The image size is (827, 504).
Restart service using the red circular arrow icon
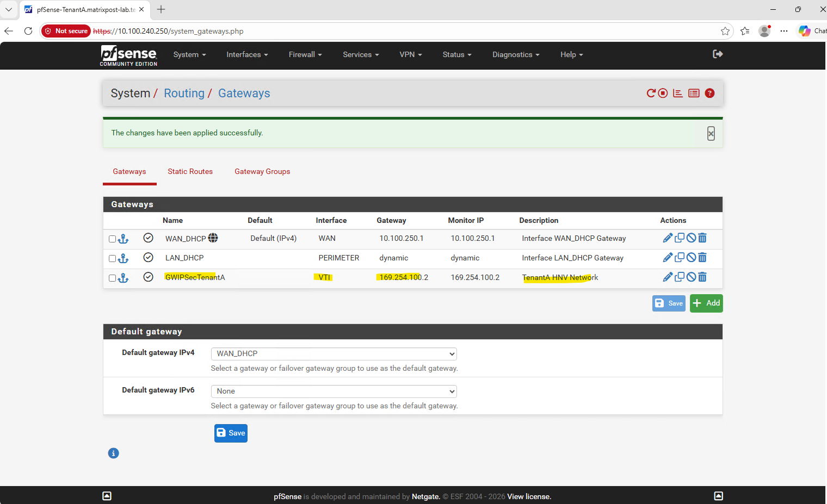pyautogui.click(x=651, y=94)
